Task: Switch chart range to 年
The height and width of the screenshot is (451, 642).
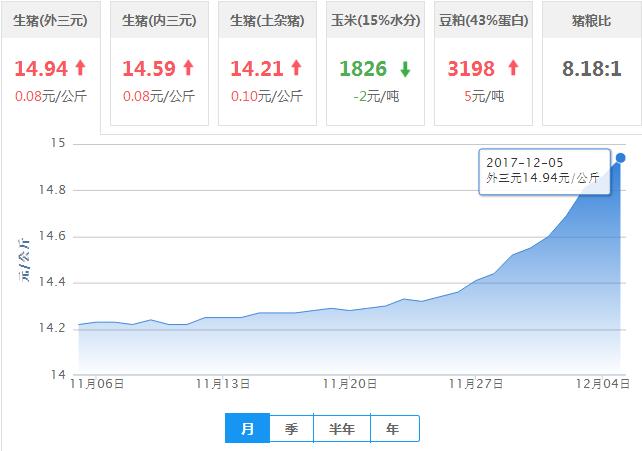Action: 393,428
